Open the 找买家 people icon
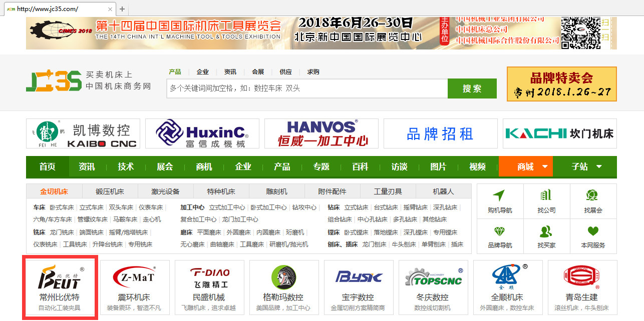Image resolution: width=644 pixels, height=321 pixels. point(546,231)
